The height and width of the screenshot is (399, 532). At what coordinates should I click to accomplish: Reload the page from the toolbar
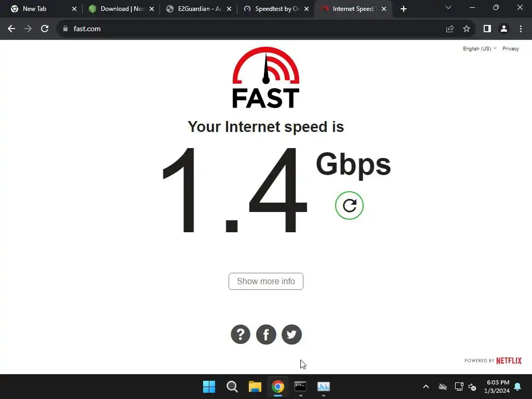45,29
